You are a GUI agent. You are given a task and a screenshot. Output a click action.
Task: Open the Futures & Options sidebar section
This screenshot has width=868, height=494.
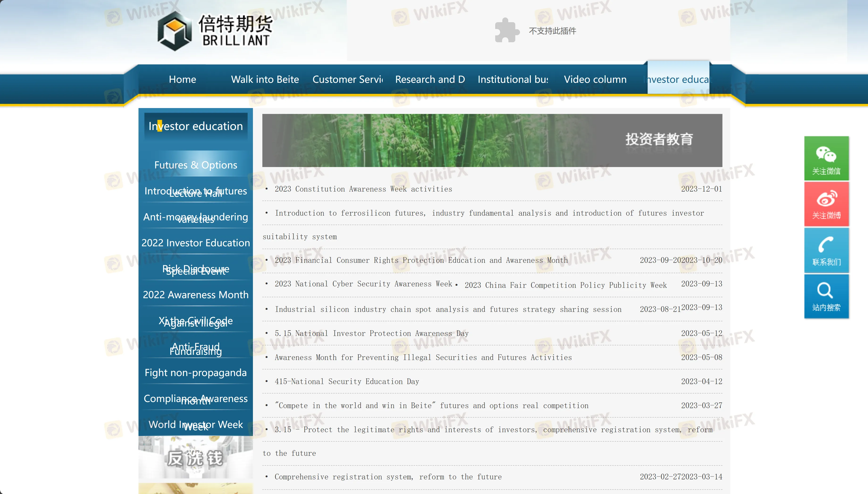(196, 165)
